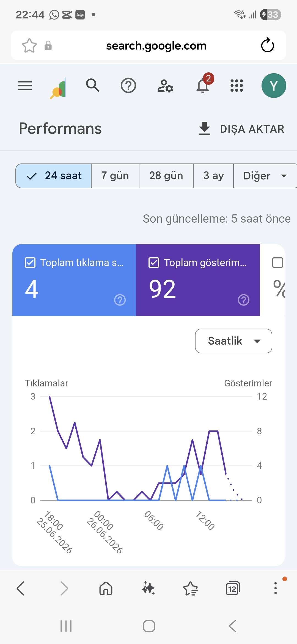Open the help question mark icon
Screen dimensions: 297x644
(x=128, y=86)
